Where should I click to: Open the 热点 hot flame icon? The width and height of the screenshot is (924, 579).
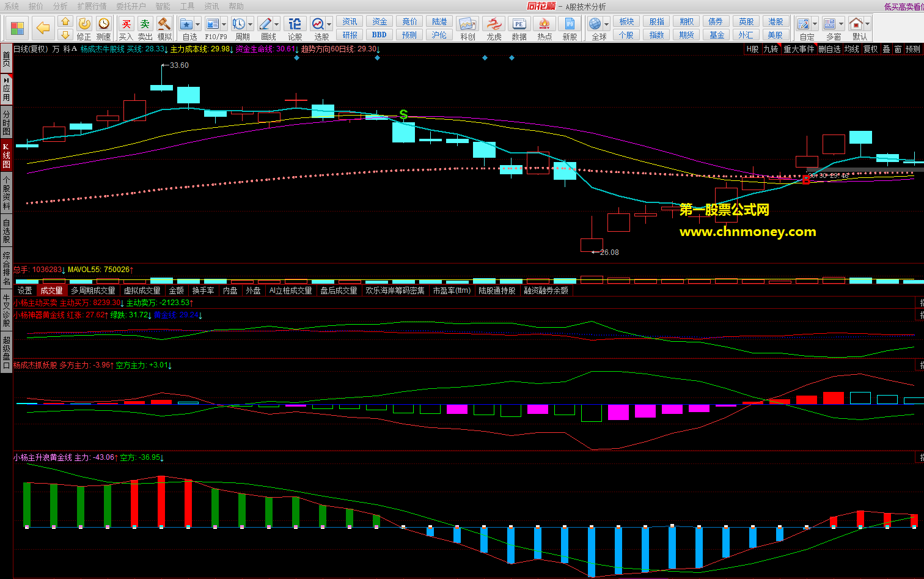[x=544, y=23]
